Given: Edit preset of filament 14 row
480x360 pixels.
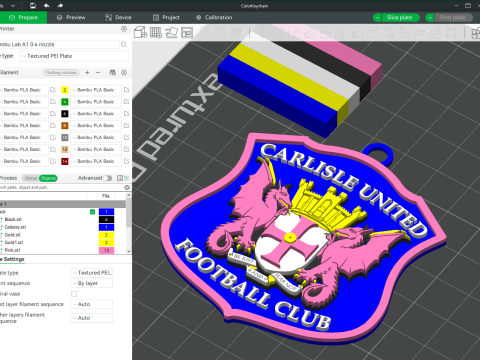Looking at the screenshot, I should pos(126,161).
